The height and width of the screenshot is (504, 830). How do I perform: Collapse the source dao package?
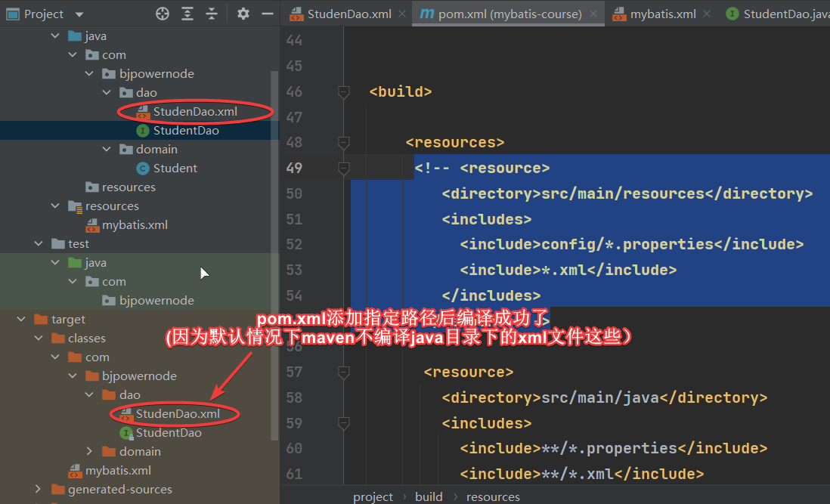click(x=107, y=92)
